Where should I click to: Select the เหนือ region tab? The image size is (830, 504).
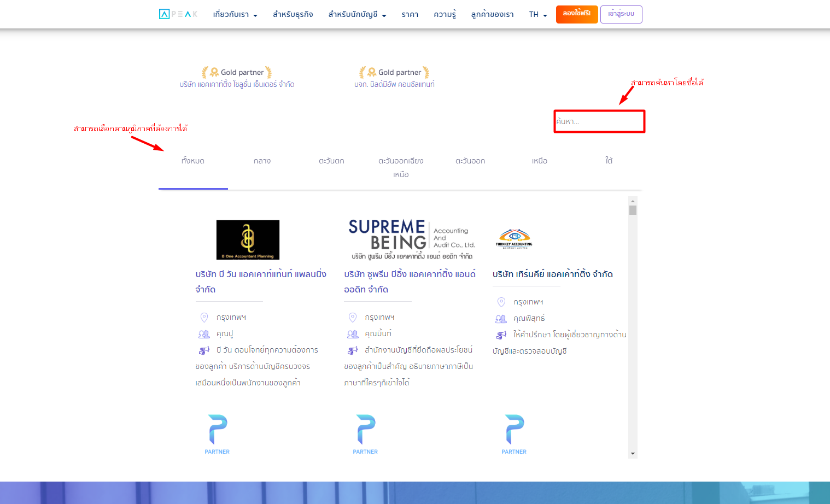point(540,161)
